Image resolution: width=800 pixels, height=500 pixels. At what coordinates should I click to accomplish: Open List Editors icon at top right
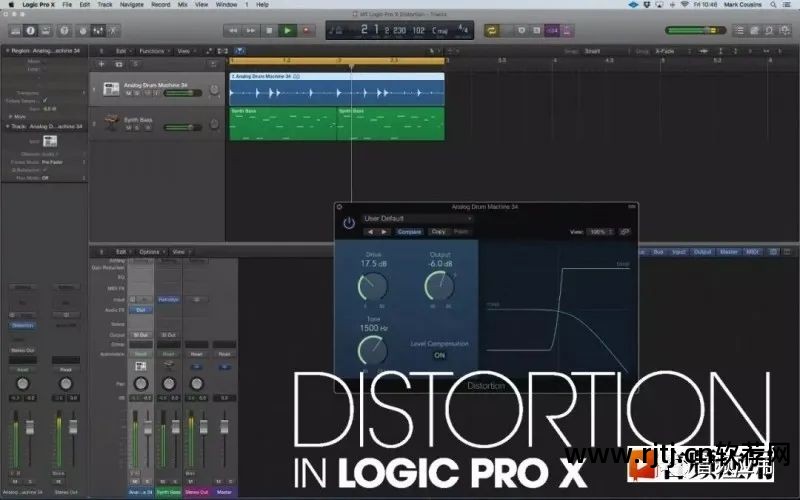(x=739, y=31)
